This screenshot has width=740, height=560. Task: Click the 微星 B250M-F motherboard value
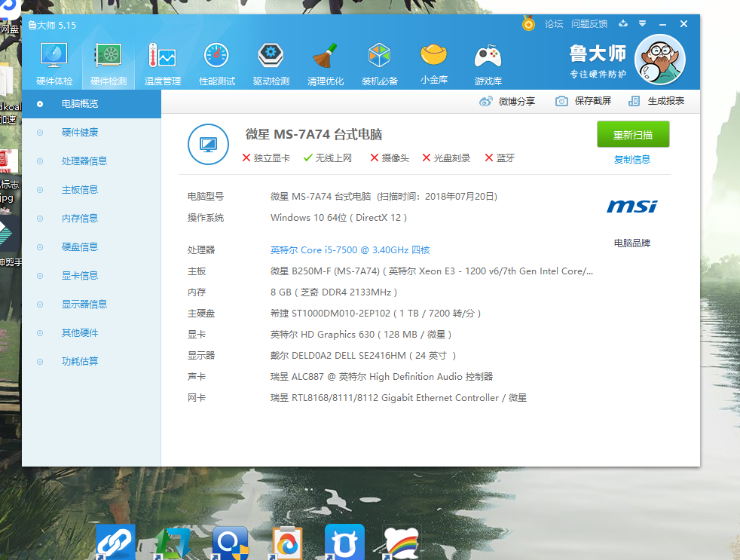point(432,271)
